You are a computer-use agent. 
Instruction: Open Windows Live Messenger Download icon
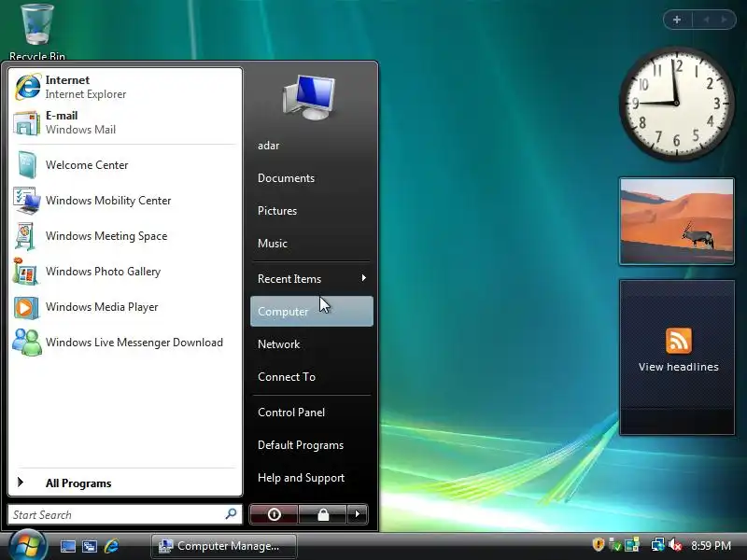coord(27,343)
